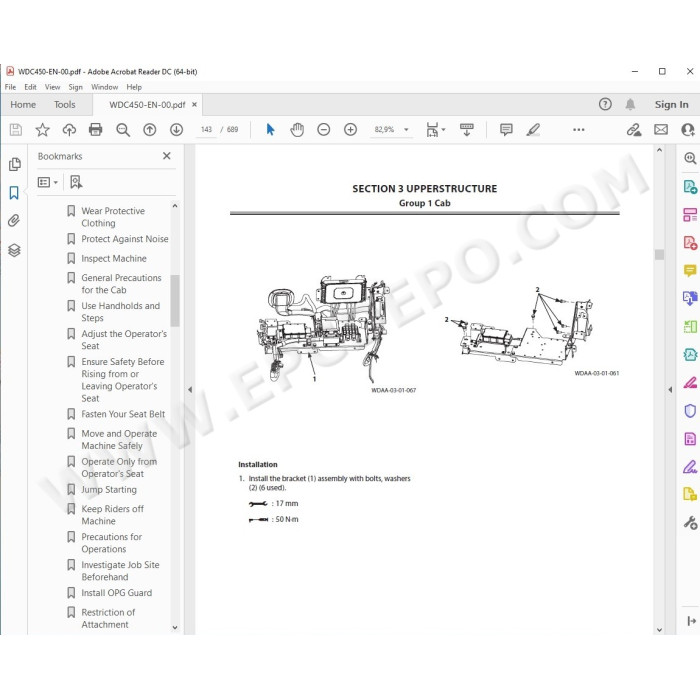Open the Help menu

pyautogui.click(x=134, y=87)
